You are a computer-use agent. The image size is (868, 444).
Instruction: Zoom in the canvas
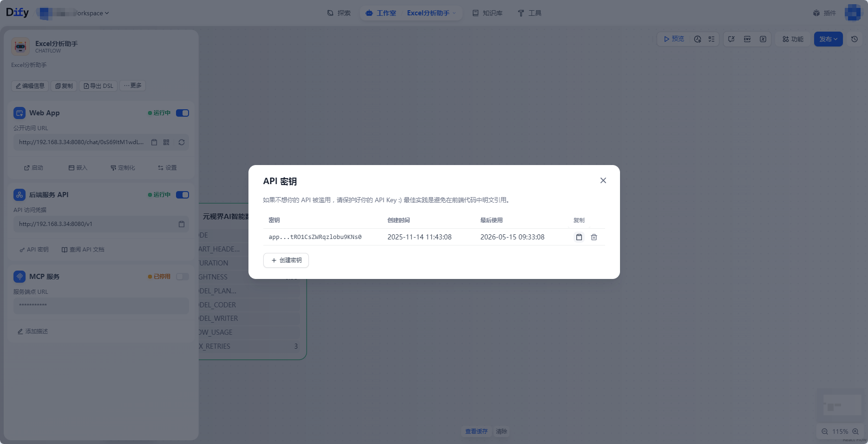click(855, 431)
